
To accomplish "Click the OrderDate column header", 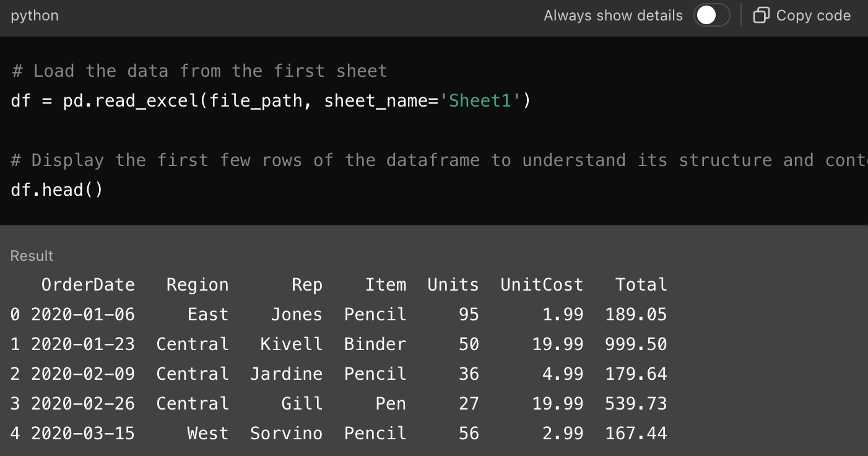I will click(88, 284).
